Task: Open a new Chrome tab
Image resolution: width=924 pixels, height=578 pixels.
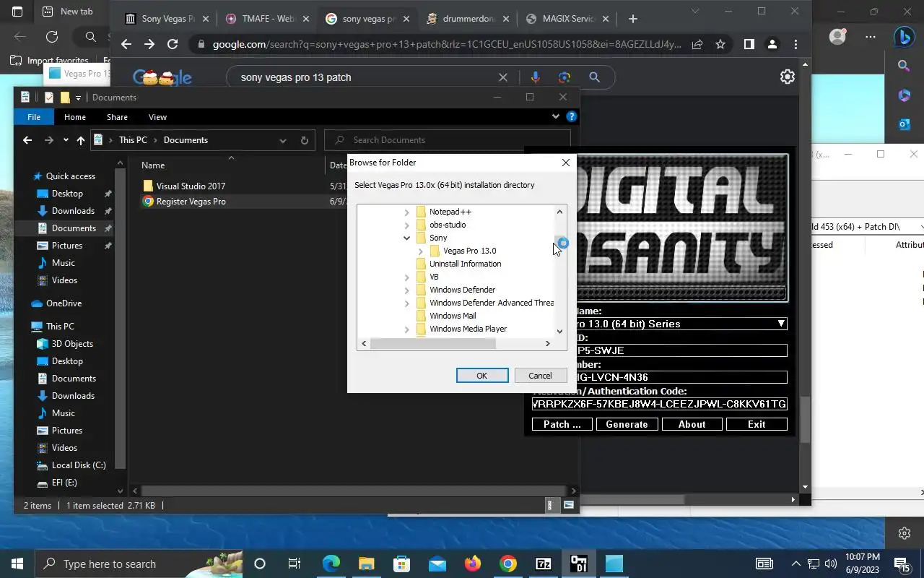Action: [633, 19]
